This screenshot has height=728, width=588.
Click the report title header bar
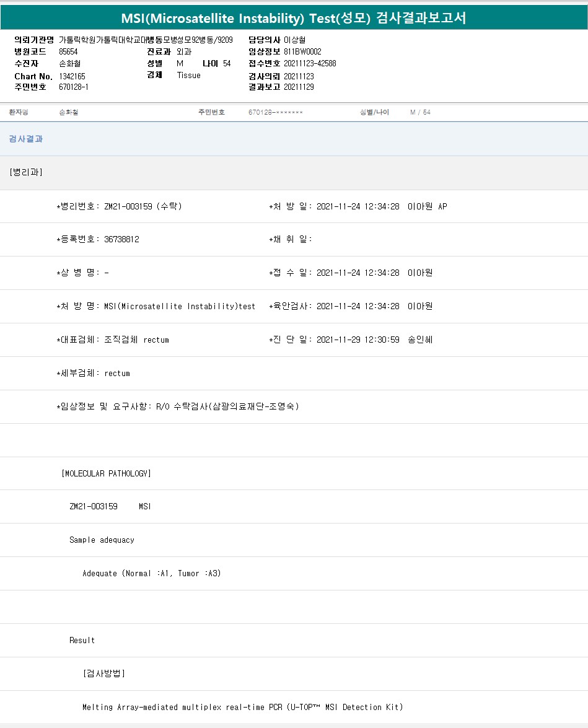coord(294,19)
